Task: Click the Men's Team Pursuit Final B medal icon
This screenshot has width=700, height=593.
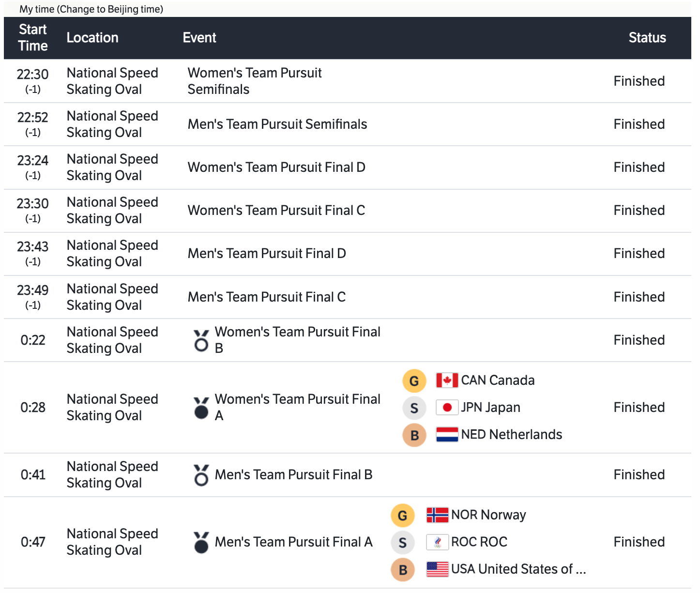Action: tap(201, 475)
